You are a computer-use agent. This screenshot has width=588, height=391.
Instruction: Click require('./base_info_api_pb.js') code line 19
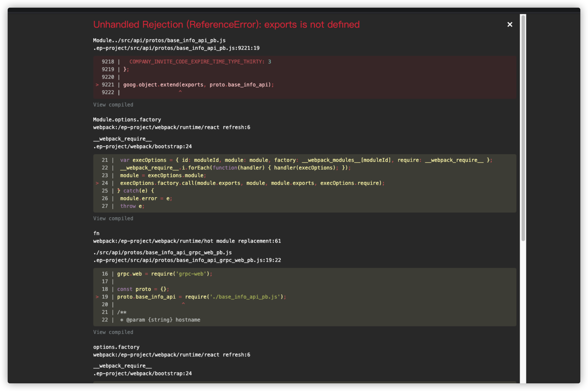pos(202,297)
